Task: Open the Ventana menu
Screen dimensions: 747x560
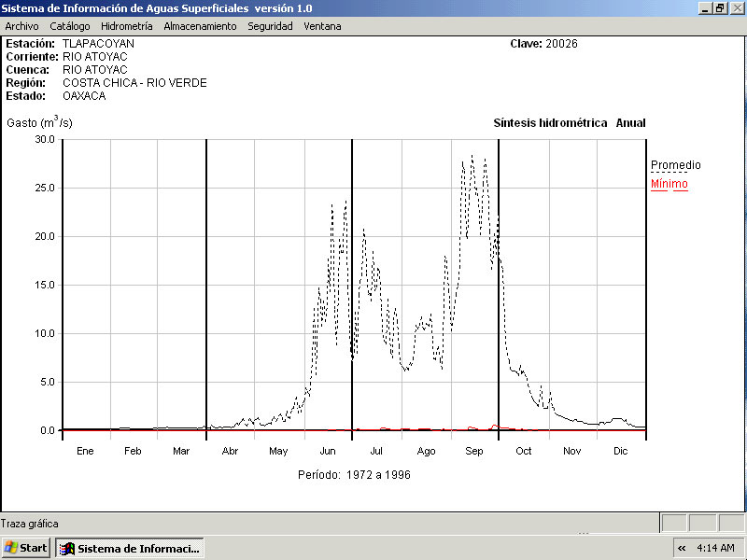Action: 322,26
